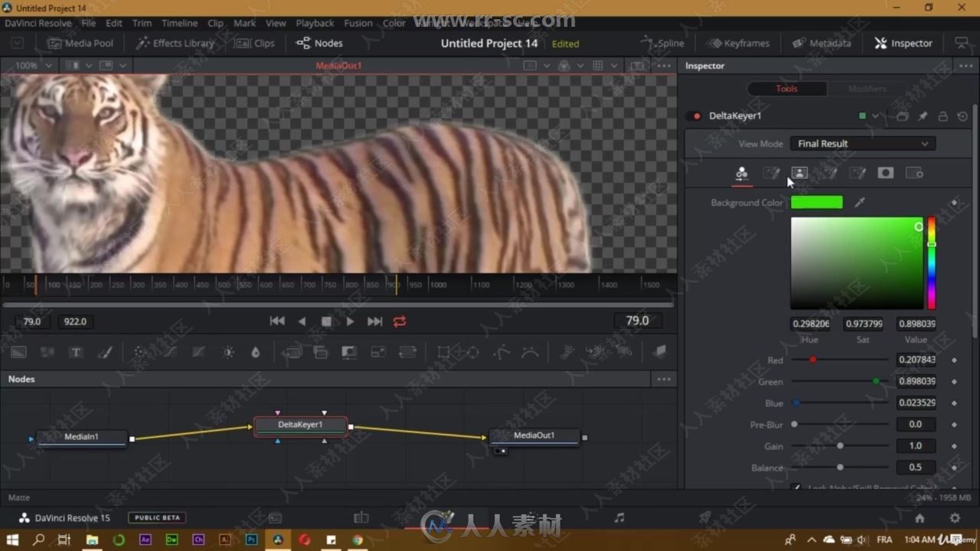Add Rectangle mask tool
Image resolution: width=980 pixels, height=551 pixels.
(x=443, y=352)
